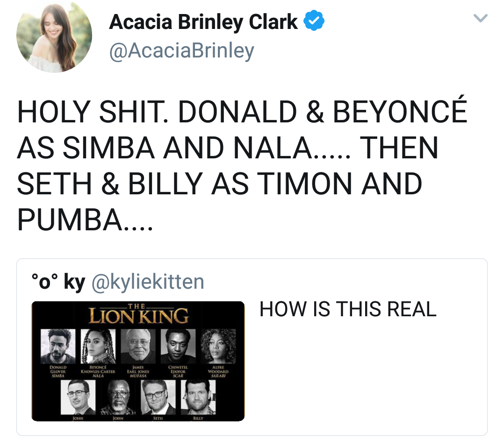Select photo captioned Chiwetel Ejiofor Scar
This screenshot has width=504, height=448.
[x=178, y=346]
